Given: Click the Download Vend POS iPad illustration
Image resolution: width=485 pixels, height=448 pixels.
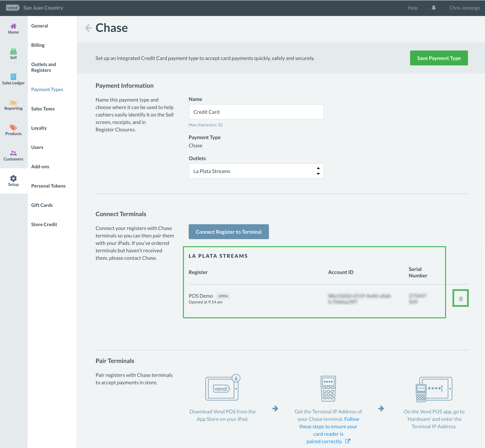Looking at the screenshot, I should (223, 387).
